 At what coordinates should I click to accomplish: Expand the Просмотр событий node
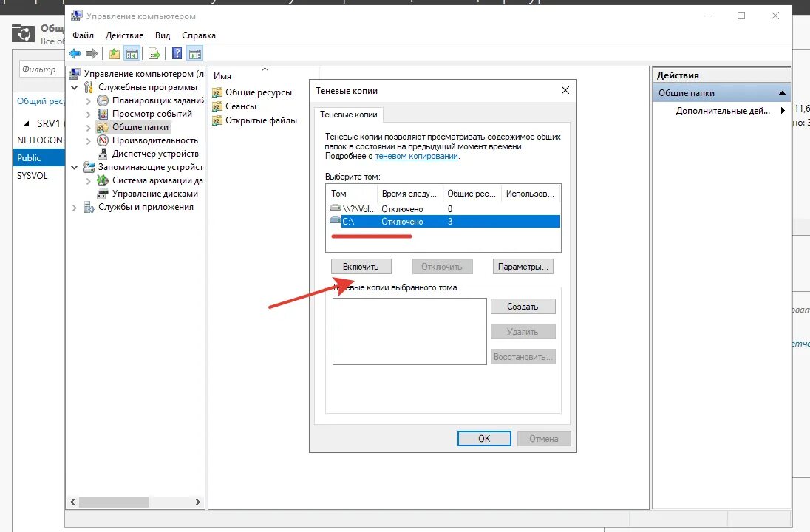tap(89, 114)
